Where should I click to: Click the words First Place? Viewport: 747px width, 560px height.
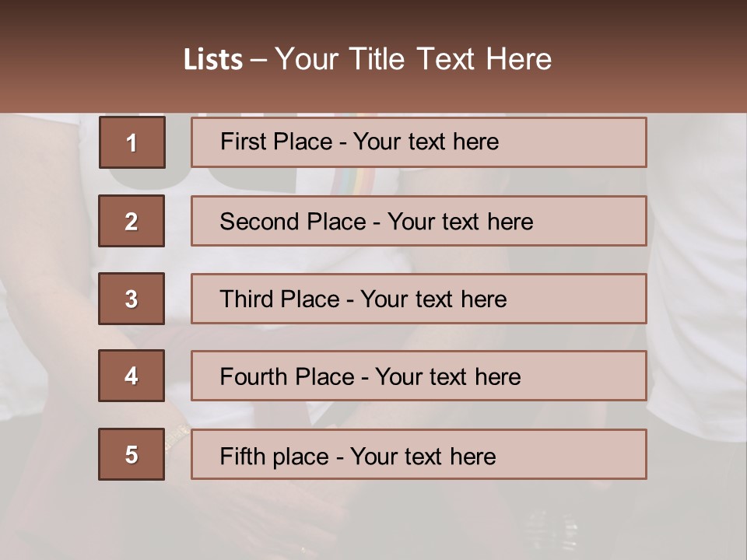point(276,142)
